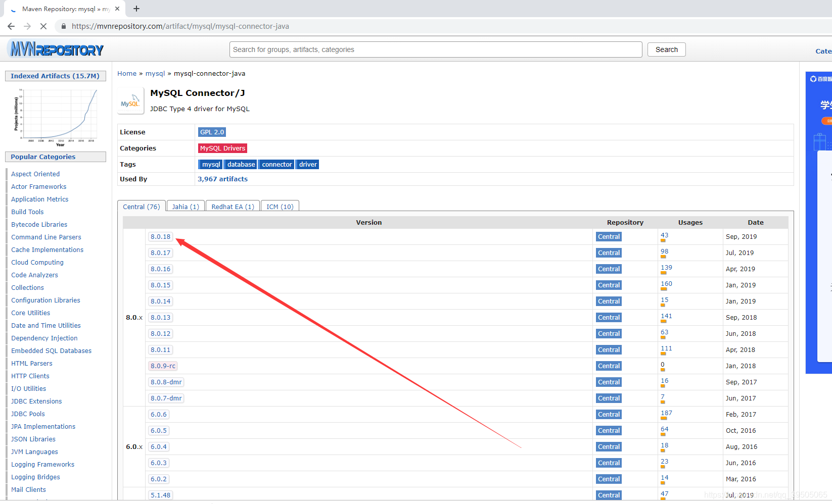Open version 8.0.9-rc

(x=163, y=366)
